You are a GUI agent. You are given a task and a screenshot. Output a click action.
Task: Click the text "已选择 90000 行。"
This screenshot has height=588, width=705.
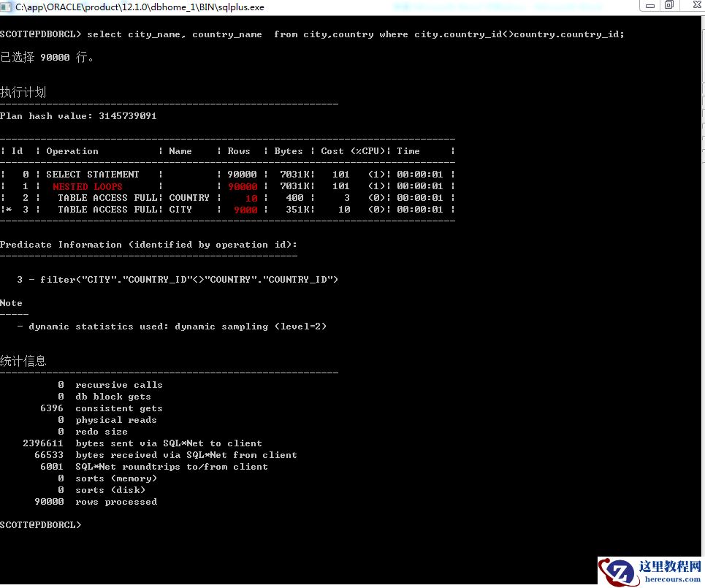pos(47,57)
